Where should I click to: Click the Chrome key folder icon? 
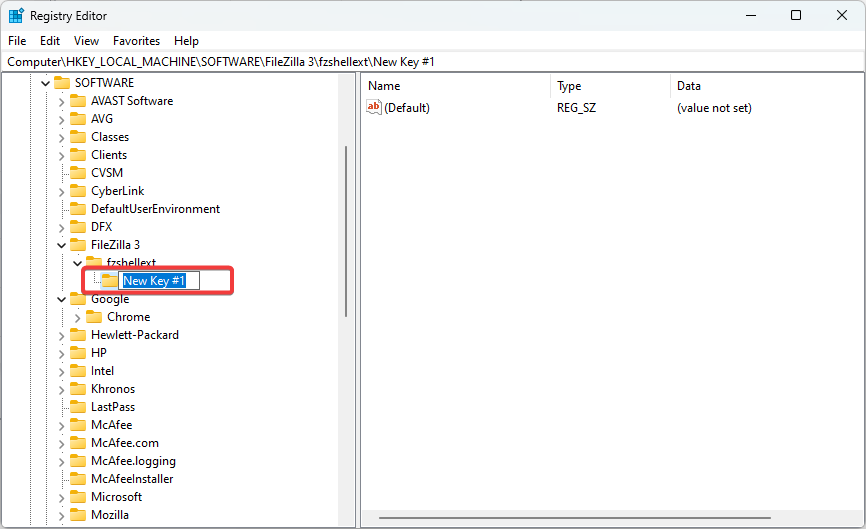click(94, 317)
